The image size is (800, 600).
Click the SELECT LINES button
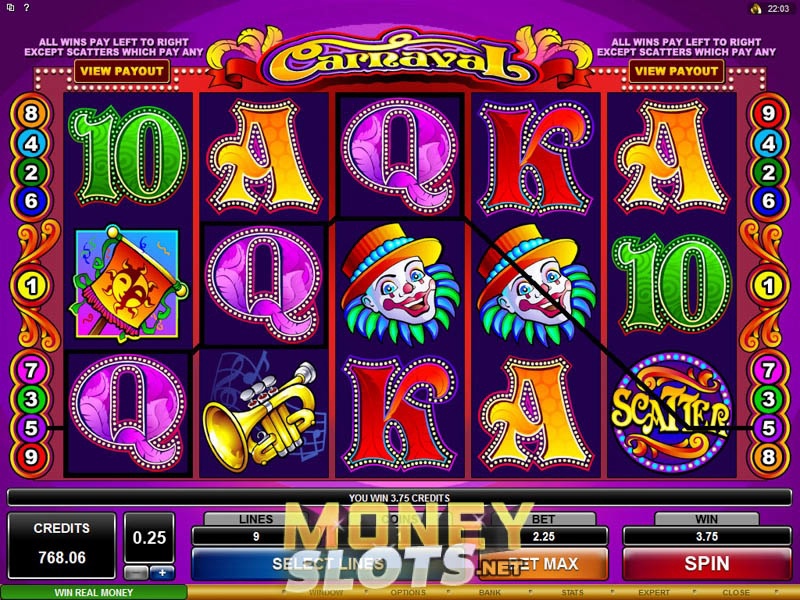click(x=328, y=563)
